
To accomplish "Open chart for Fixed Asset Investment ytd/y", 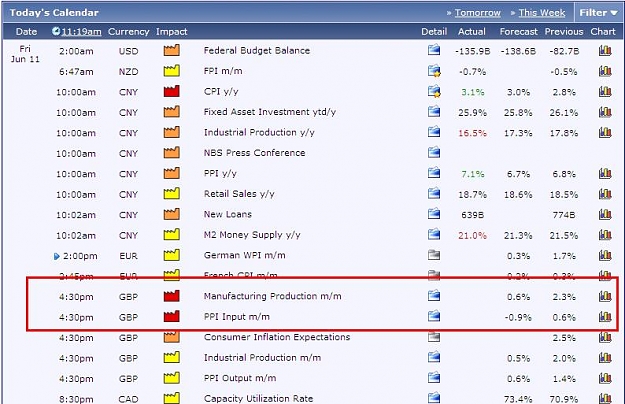I will tap(605, 112).
